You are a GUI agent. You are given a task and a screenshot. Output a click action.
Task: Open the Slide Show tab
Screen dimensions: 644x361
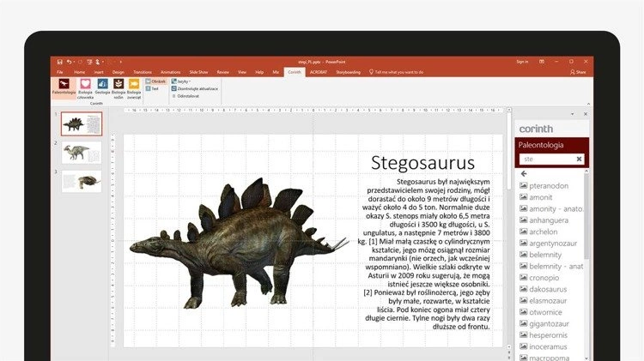coord(198,72)
